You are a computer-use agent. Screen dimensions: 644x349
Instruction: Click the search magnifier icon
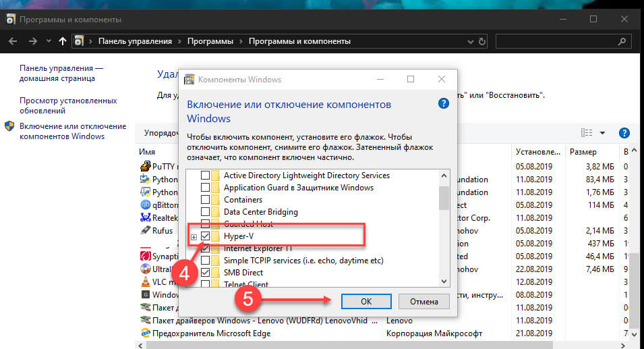click(x=622, y=41)
